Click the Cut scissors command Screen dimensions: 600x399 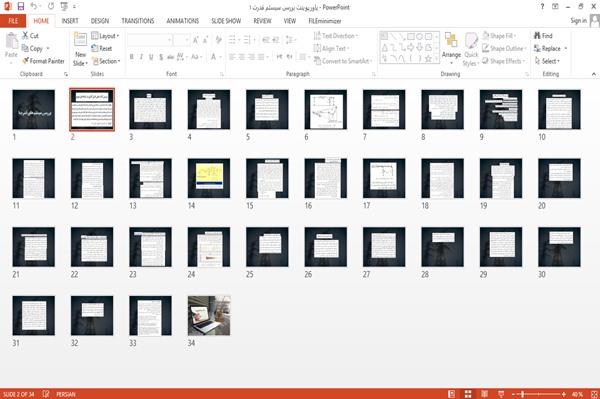coord(30,36)
